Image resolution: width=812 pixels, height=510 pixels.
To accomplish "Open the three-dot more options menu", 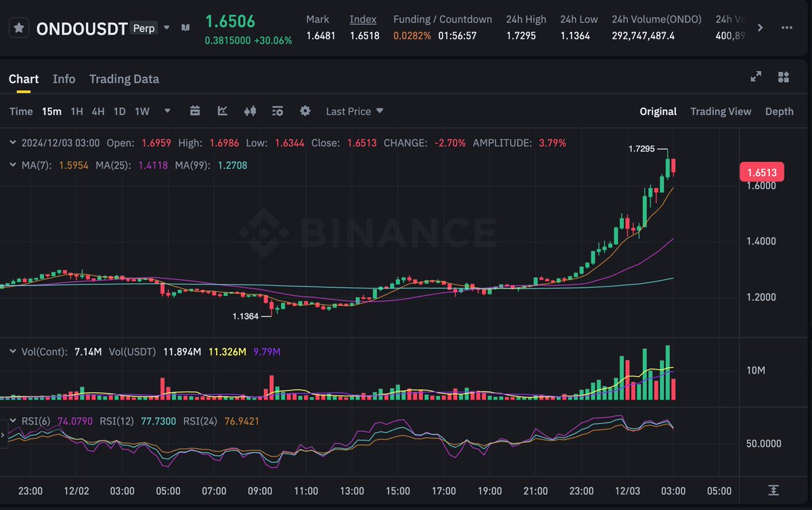I will coord(786,28).
